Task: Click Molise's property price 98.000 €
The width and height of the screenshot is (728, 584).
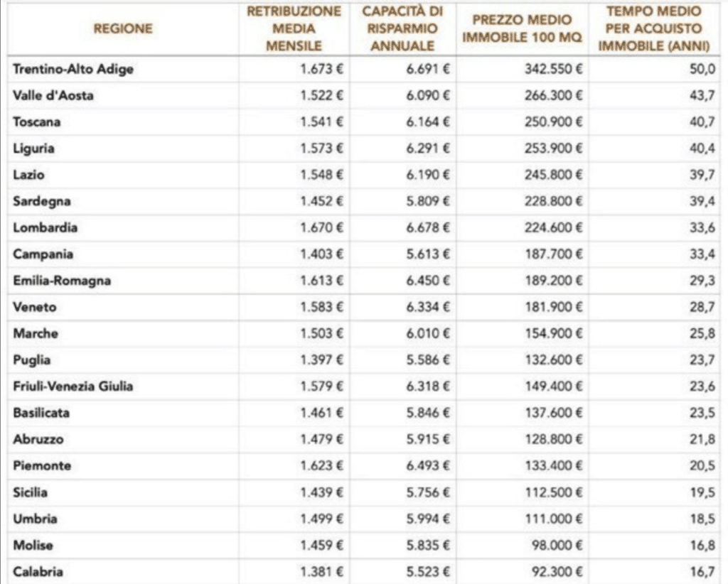Action: pyautogui.click(x=557, y=545)
